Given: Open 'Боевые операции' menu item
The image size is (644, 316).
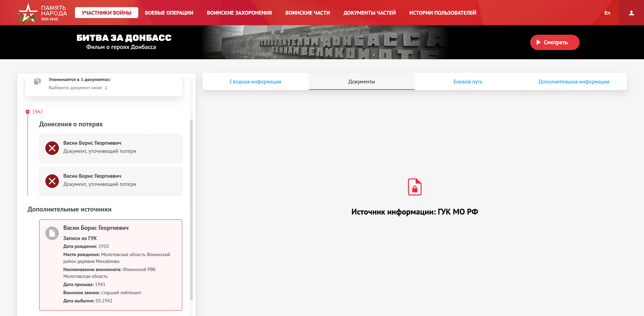Looking at the screenshot, I should 169,13.
